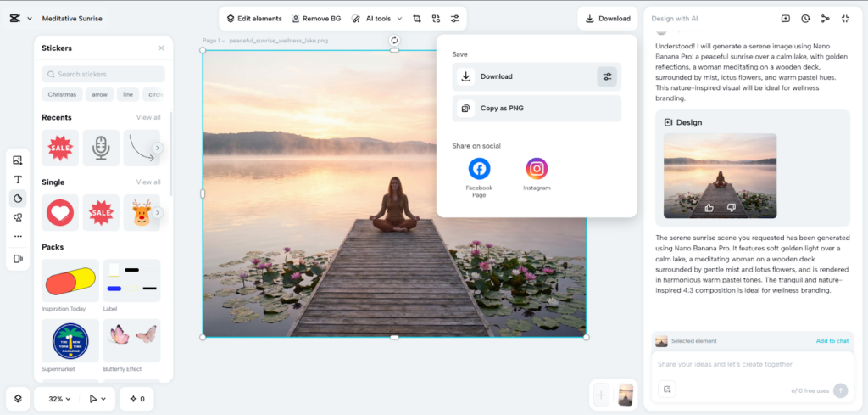Click the Meditative Sunrise project title

click(x=72, y=19)
